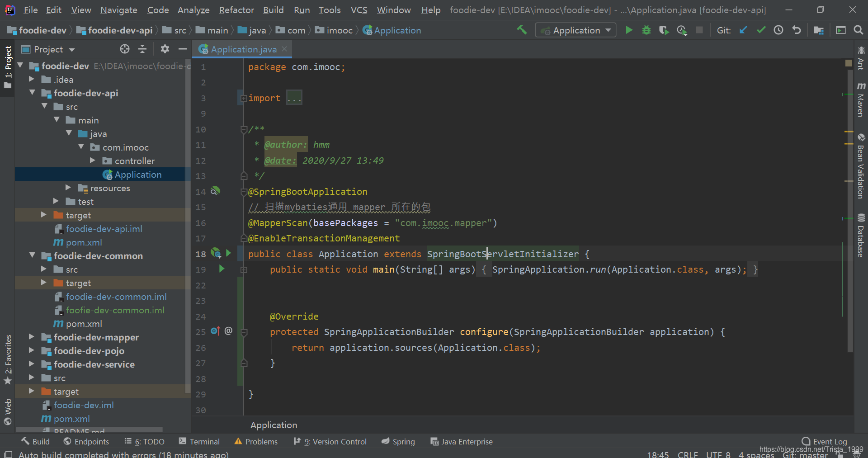
Task: Run the Application configuration
Action: click(x=629, y=30)
